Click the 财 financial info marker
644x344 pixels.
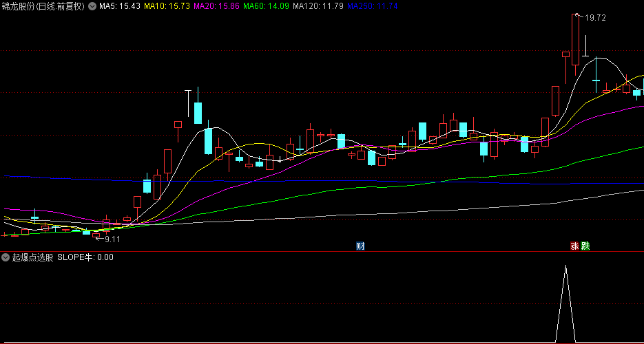click(x=361, y=246)
